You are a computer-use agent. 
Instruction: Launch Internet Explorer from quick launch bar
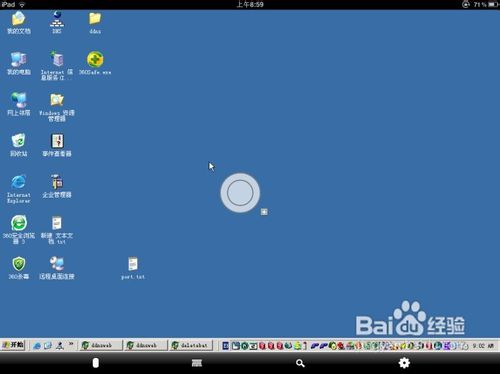[37, 346]
